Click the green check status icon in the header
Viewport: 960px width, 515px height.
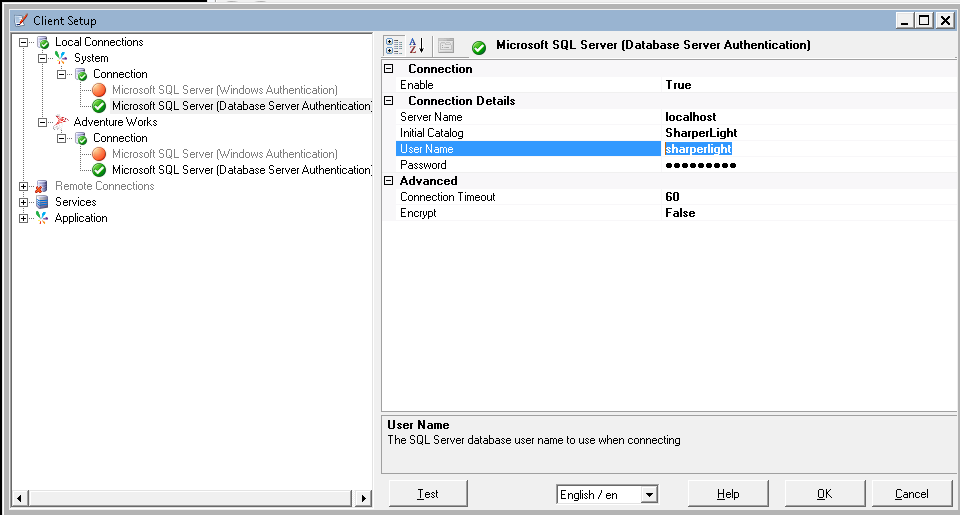pos(479,47)
